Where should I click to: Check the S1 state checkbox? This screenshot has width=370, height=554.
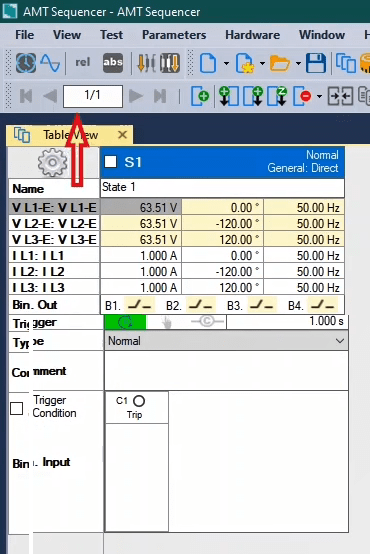[111, 162]
